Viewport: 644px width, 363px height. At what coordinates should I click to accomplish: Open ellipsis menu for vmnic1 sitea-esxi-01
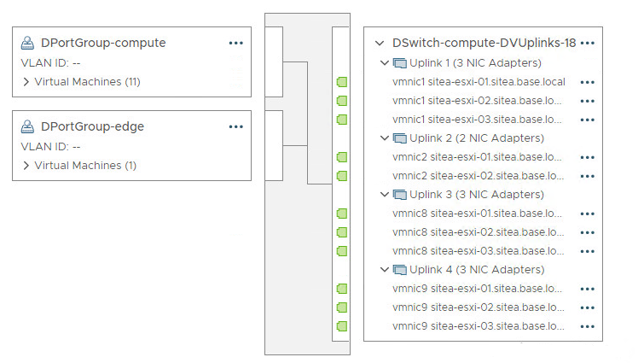(x=587, y=82)
